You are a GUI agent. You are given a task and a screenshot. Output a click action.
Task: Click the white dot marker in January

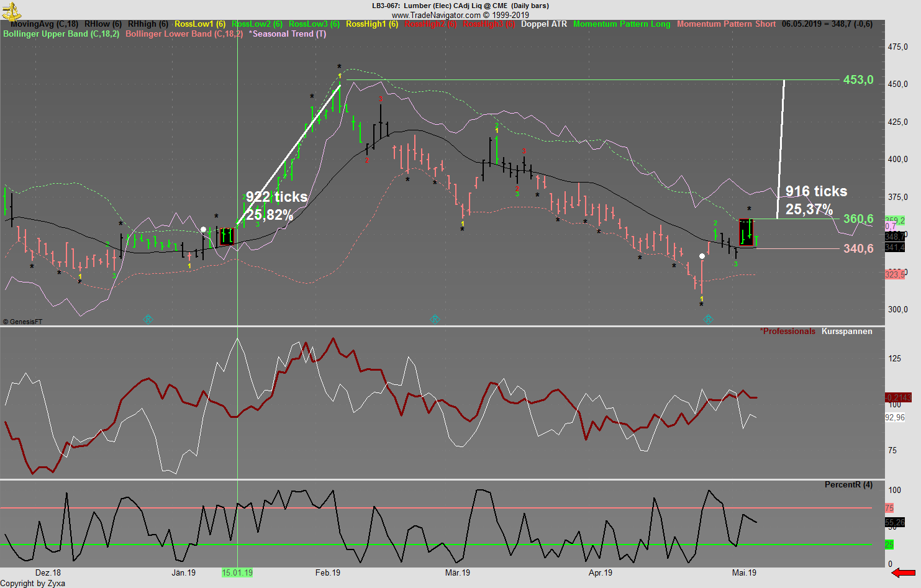click(203, 230)
